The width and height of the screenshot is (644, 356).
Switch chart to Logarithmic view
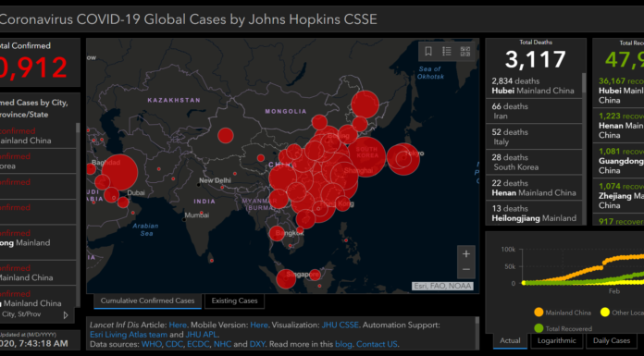click(x=556, y=341)
